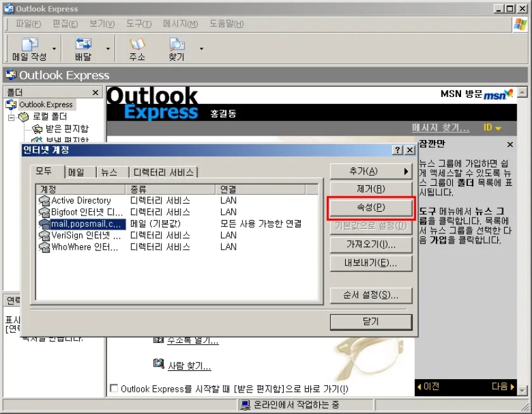The width and height of the screenshot is (532, 414).
Task: Switch to the 디렉터리 서비스 tab
Action: 163,172
